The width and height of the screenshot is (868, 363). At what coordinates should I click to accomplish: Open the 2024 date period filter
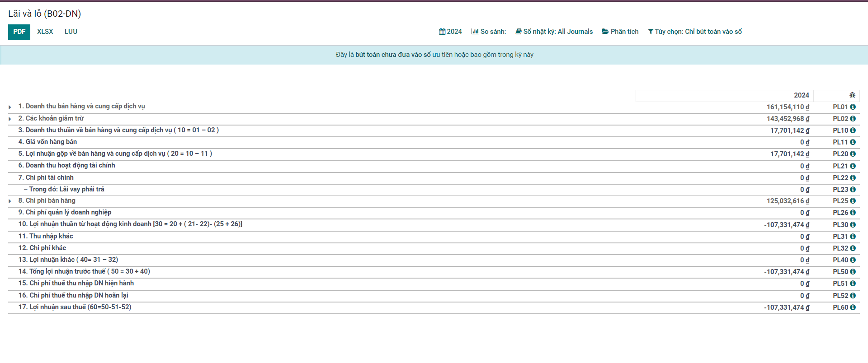point(450,32)
